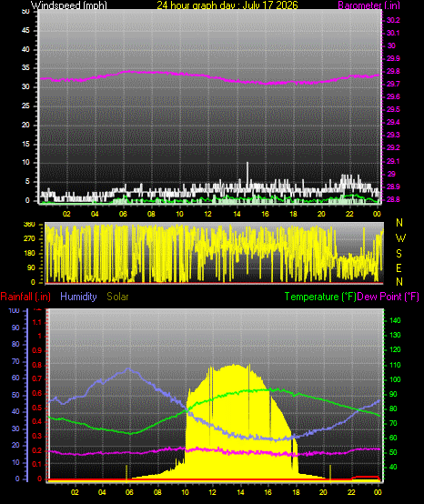
Task: Click the 'W' compass label beside wind direction chart
Action: point(400,238)
